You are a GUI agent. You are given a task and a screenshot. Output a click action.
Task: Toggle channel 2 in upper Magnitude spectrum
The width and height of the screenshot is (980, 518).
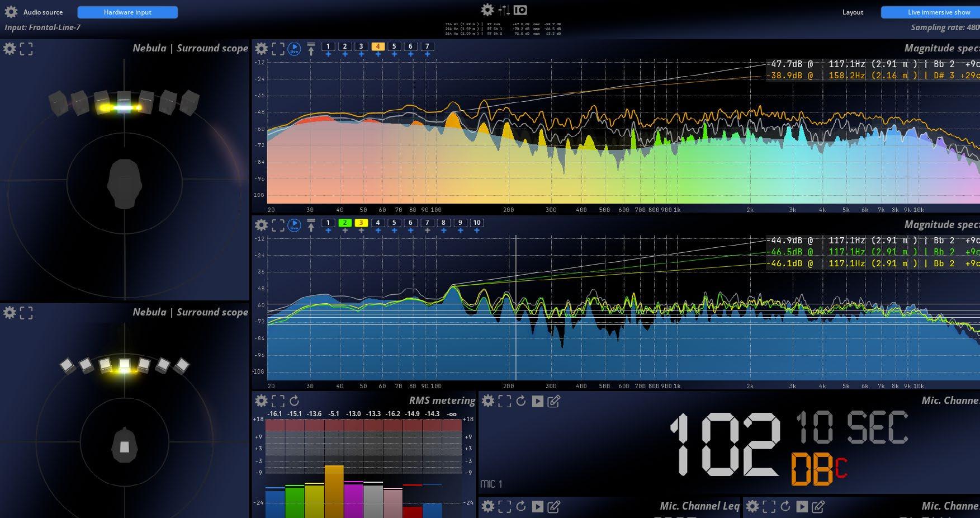[x=345, y=46]
